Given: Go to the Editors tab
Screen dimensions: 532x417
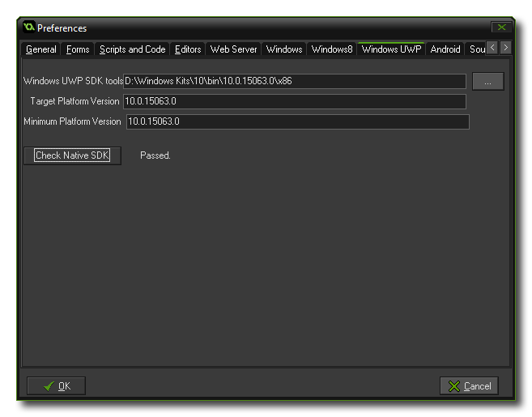Looking at the screenshot, I should pos(188,49).
